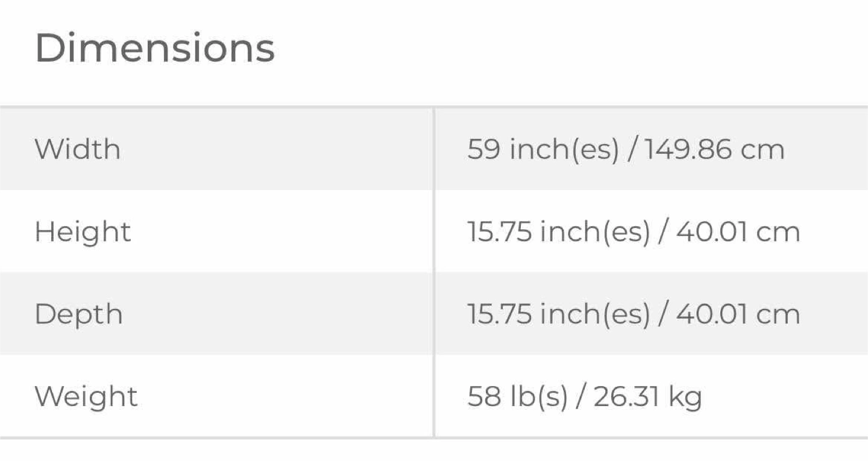This screenshot has height=461, width=868.
Task: Click the number 59 in the Width row
Action: coord(483,150)
